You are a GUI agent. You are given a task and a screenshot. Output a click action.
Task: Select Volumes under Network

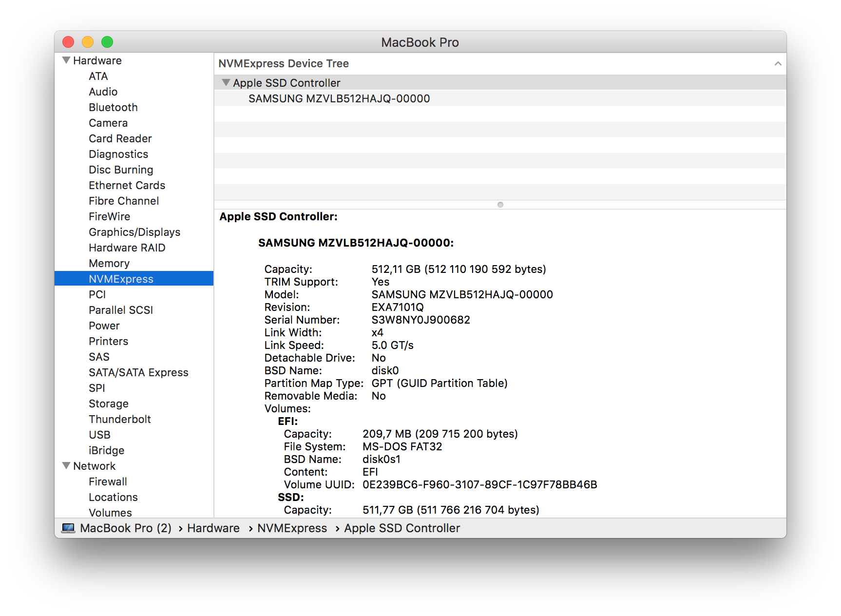click(110, 512)
